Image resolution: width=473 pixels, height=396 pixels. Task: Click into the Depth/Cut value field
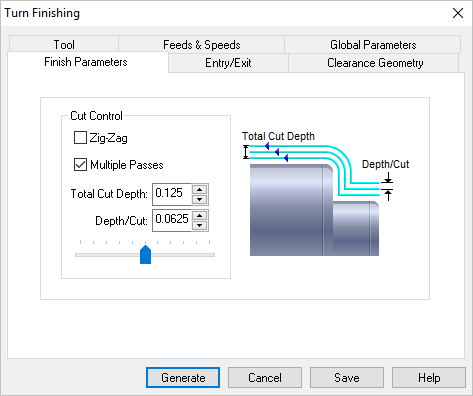pyautogui.click(x=172, y=220)
